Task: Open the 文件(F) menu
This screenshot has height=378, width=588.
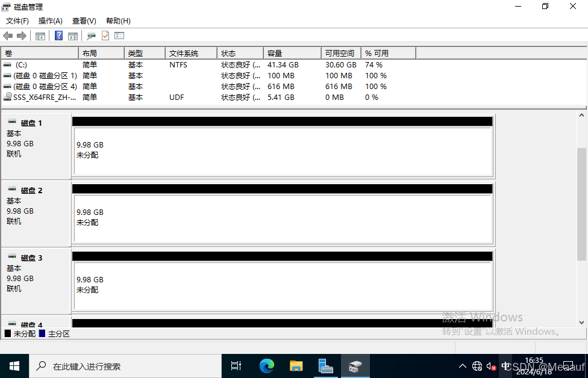Action: tap(17, 21)
